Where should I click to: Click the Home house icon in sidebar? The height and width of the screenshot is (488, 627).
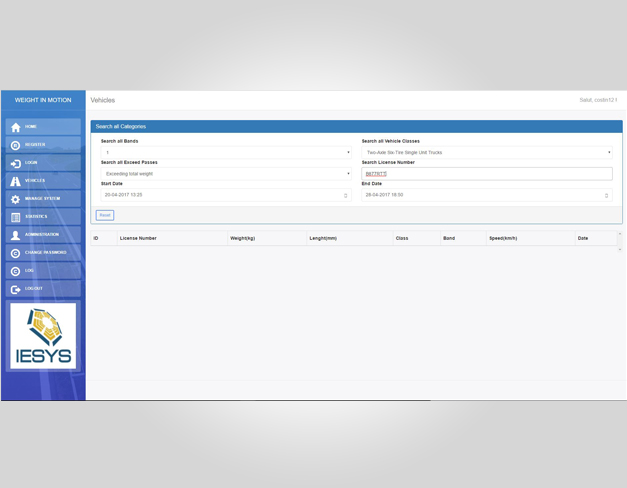pos(15,127)
